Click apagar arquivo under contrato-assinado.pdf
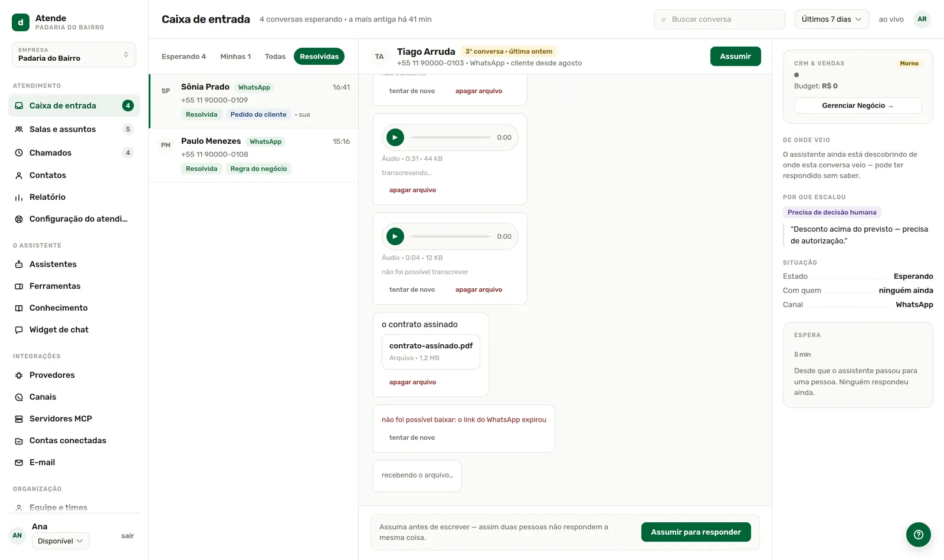 412,382
